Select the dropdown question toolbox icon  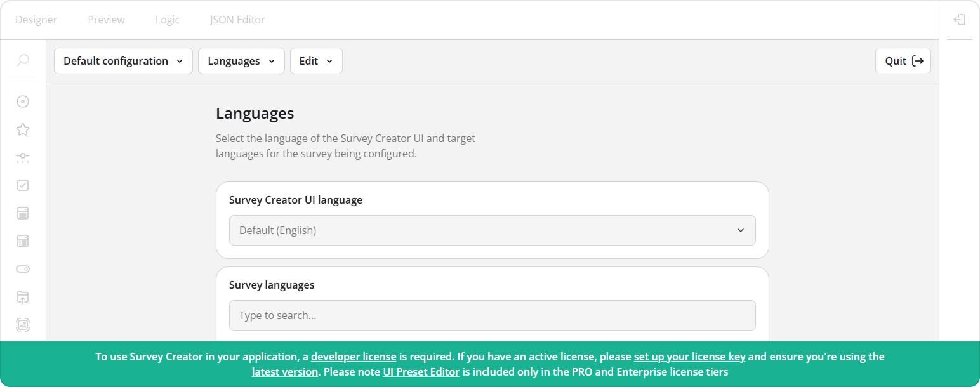tap(23, 213)
